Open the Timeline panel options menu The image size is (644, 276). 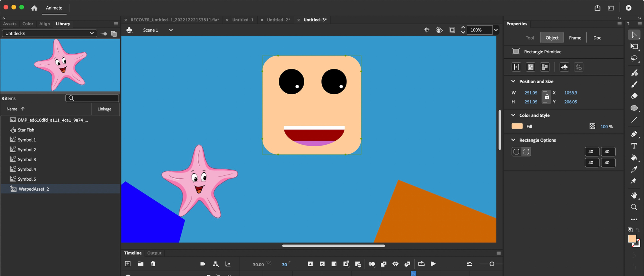[499, 253]
